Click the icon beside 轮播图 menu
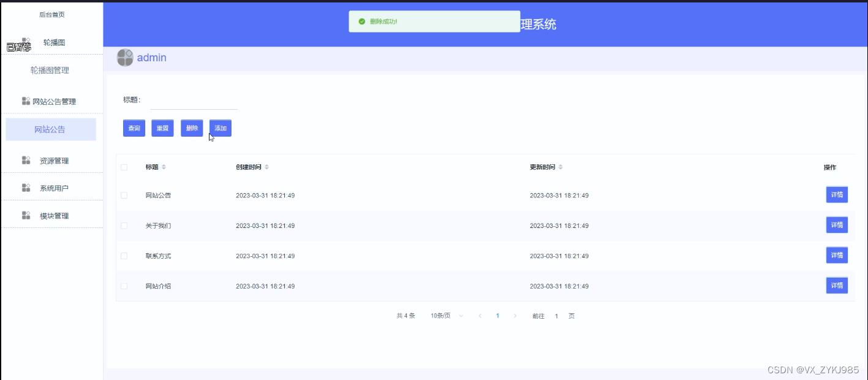 click(x=26, y=42)
